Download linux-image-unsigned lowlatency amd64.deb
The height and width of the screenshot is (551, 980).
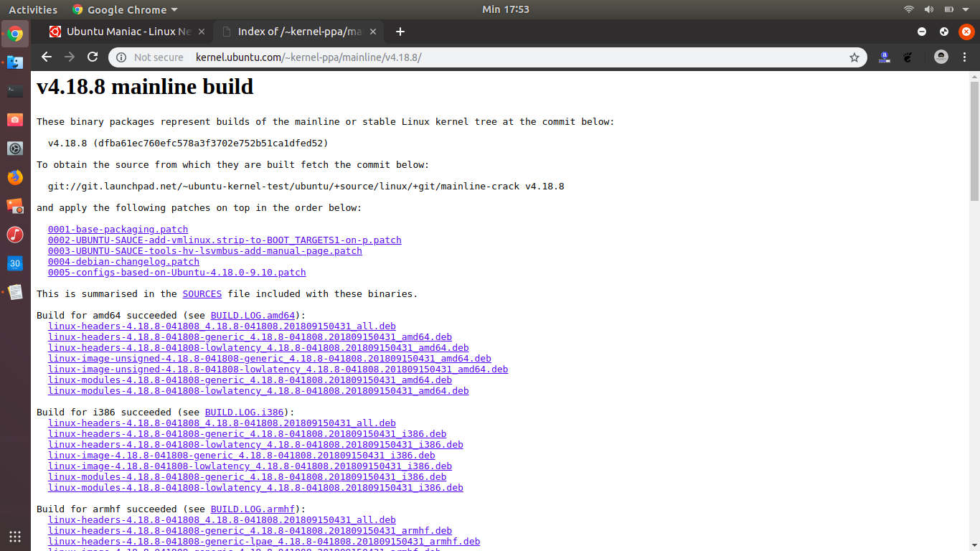coord(278,369)
